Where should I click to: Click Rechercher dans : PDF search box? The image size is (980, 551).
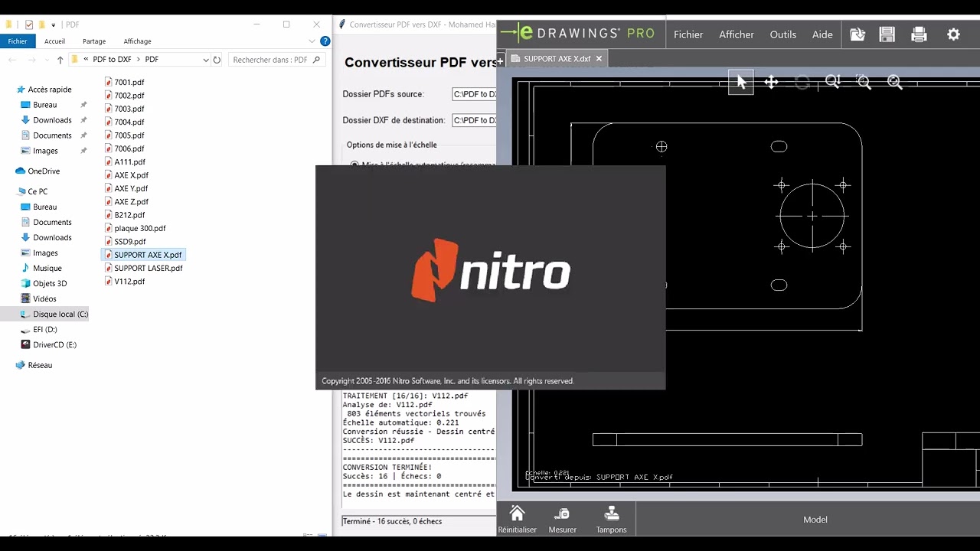(x=276, y=60)
